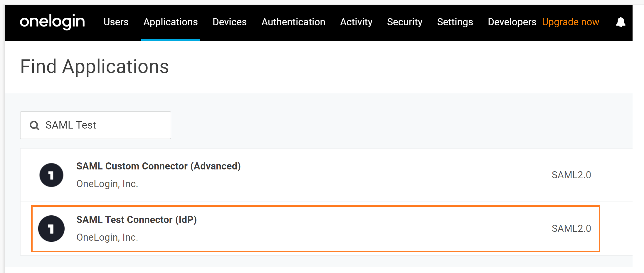Click the SAML Custom Connector app icon
The width and height of the screenshot is (644, 273).
click(51, 175)
